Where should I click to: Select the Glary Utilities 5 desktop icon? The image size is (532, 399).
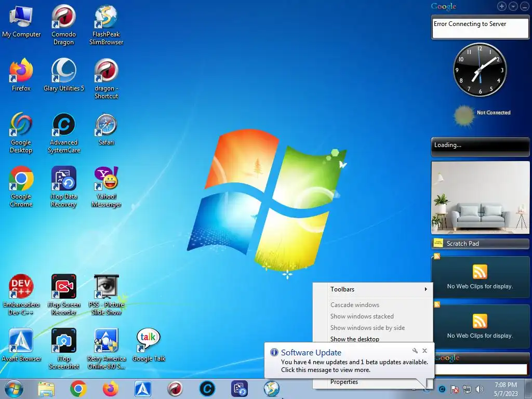tap(64, 75)
